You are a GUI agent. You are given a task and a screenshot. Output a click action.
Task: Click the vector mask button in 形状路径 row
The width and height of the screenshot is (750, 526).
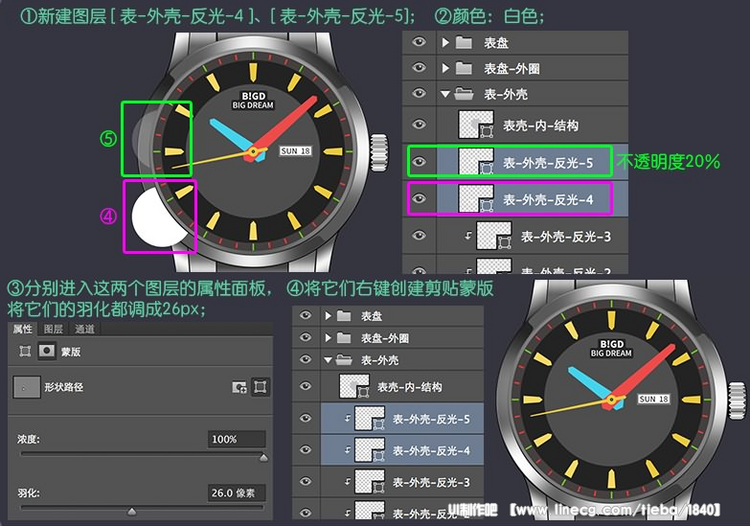[x=260, y=387]
